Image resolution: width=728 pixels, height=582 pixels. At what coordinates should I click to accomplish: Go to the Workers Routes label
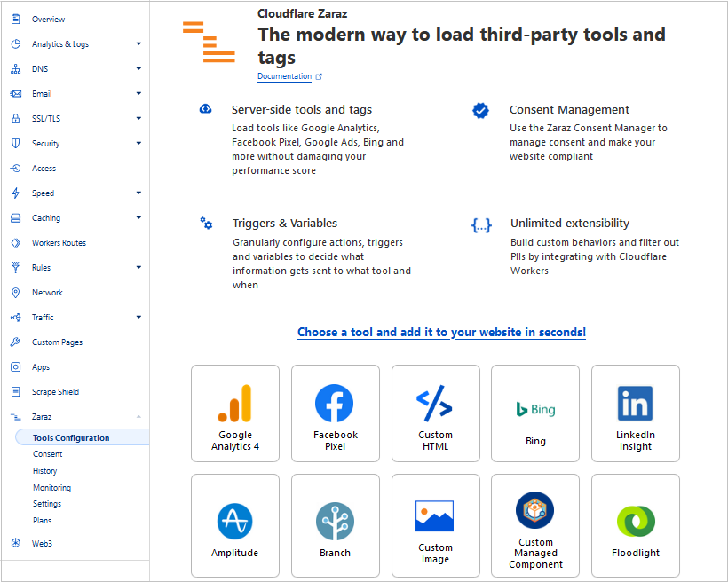[59, 243]
